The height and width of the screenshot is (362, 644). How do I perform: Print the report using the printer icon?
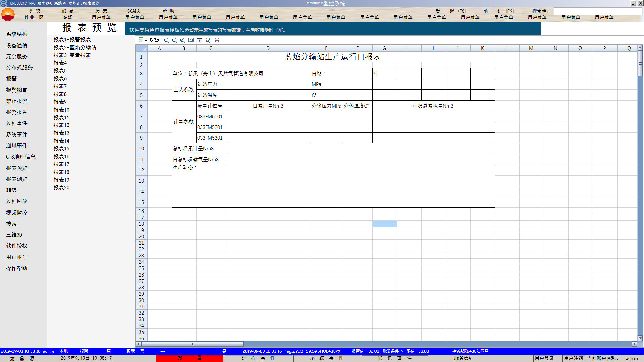click(217, 40)
